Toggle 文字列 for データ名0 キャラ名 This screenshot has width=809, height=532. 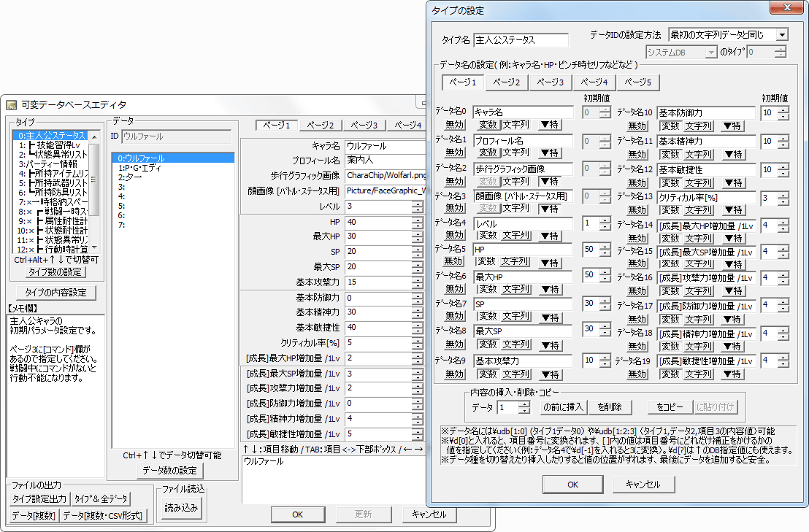coord(516,125)
